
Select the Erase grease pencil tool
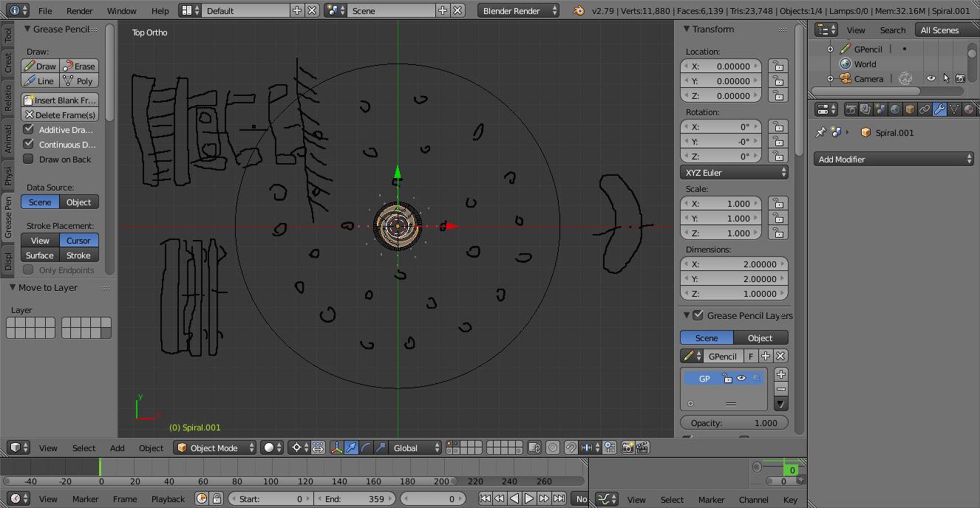click(79, 66)
